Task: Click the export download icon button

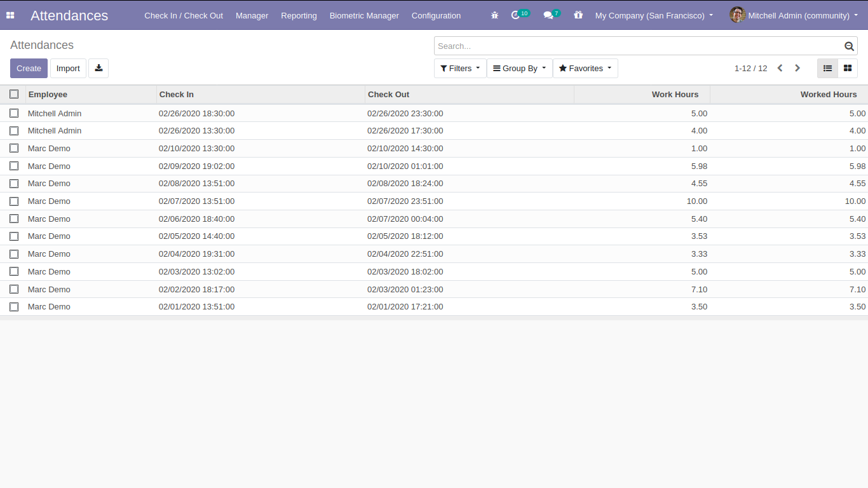Action: pos(98,69)
